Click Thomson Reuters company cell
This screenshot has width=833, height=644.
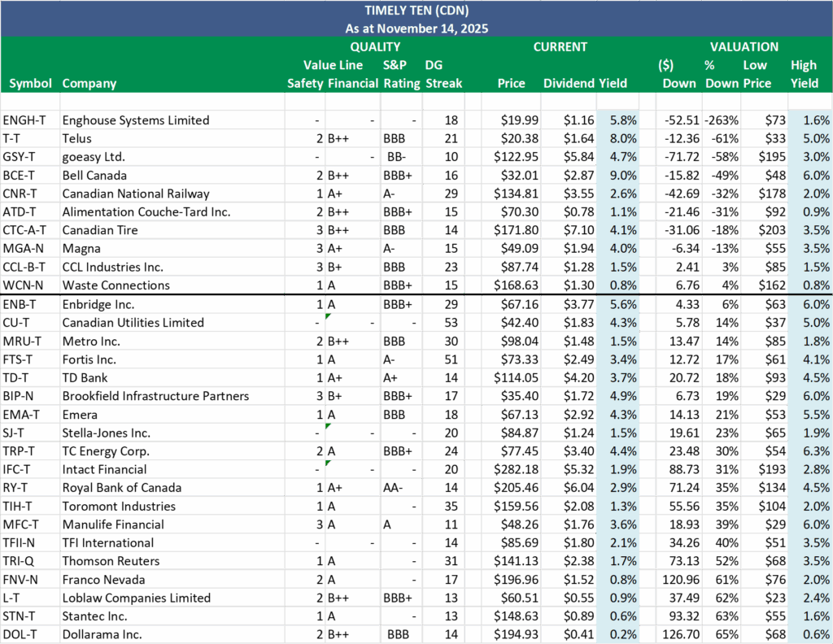tap(172, 561)
